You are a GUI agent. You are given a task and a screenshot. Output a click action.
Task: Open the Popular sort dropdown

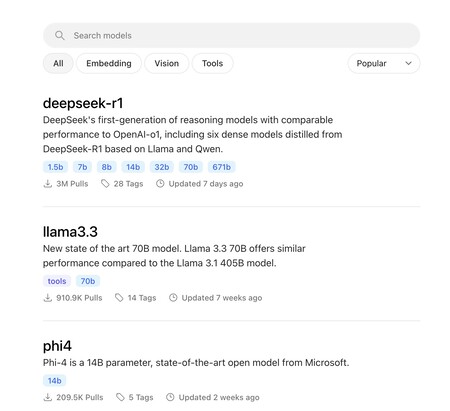pos(384,63)
